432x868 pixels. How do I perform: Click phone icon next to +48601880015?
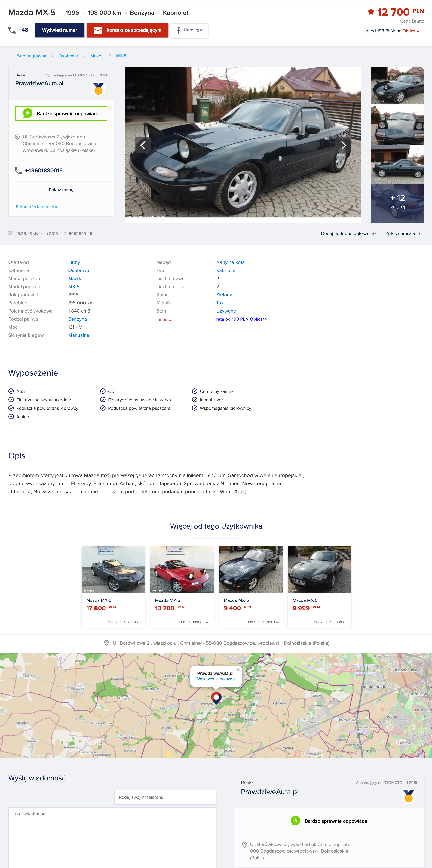[18, 171]
